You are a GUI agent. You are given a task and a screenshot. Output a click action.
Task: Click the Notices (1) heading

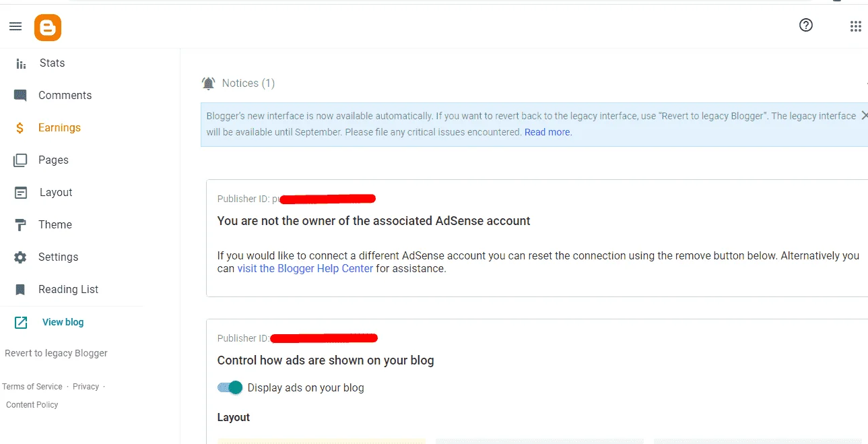click(x=248, y=84)
